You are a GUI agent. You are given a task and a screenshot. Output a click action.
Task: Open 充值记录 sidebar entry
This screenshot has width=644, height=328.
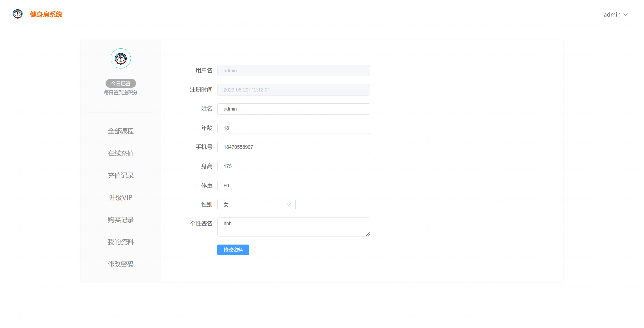121,175
